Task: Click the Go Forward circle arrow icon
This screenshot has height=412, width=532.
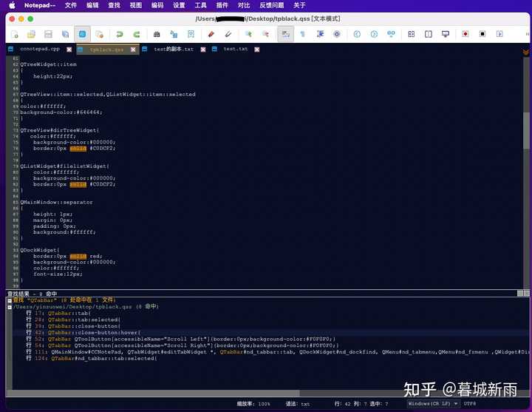Action: point(374,34)
